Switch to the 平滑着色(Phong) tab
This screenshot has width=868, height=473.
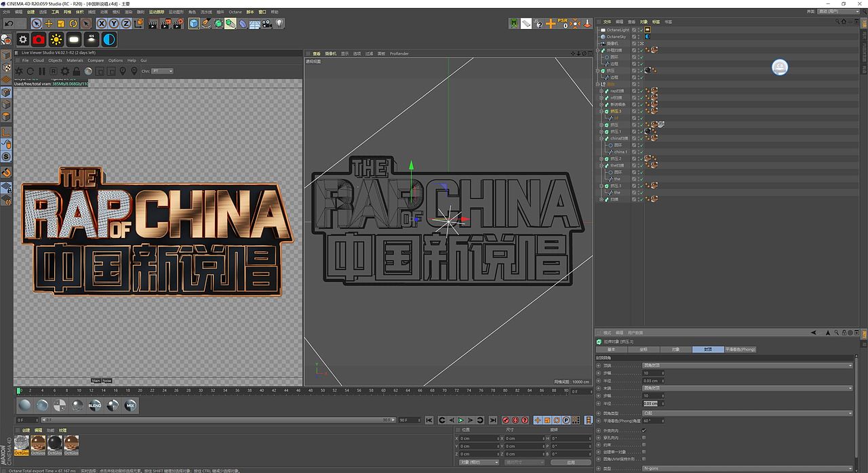click(x=740, y=350)
